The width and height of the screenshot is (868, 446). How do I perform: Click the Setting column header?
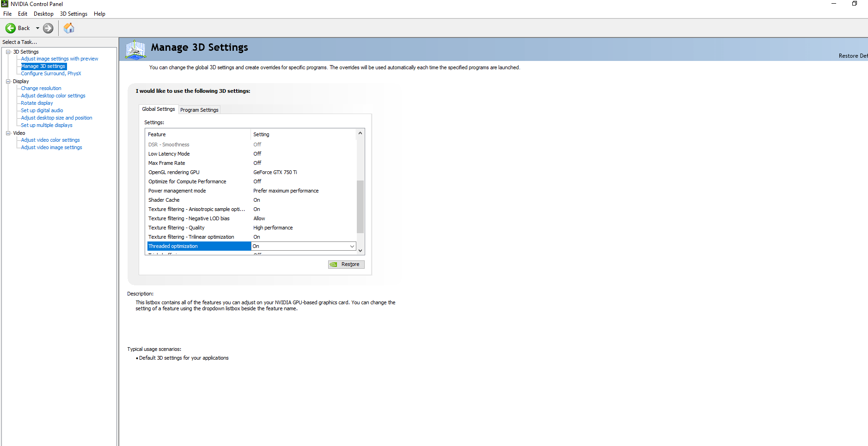tap(304, 134)
